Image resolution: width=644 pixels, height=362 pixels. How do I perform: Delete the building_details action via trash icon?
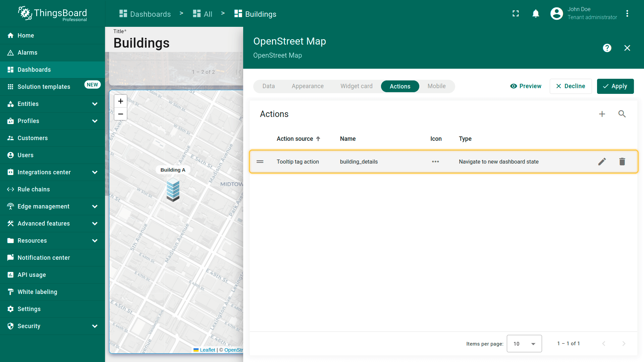pyautogui.click(x=622, y=162)
